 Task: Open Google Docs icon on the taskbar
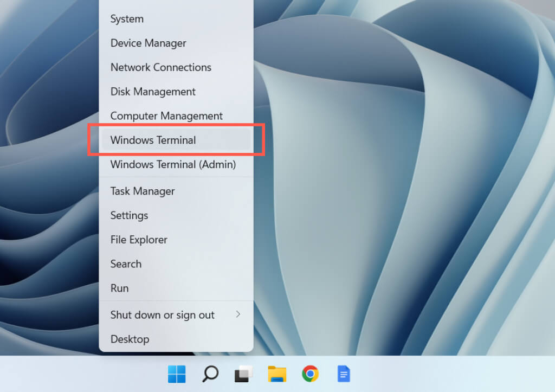[344, 374]
